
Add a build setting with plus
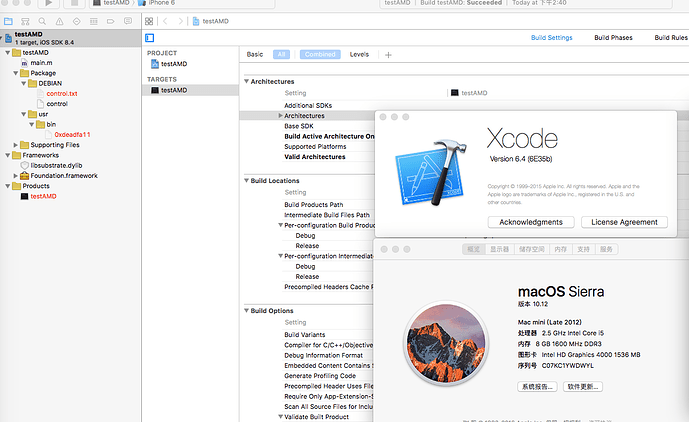[x=388, y=55]
